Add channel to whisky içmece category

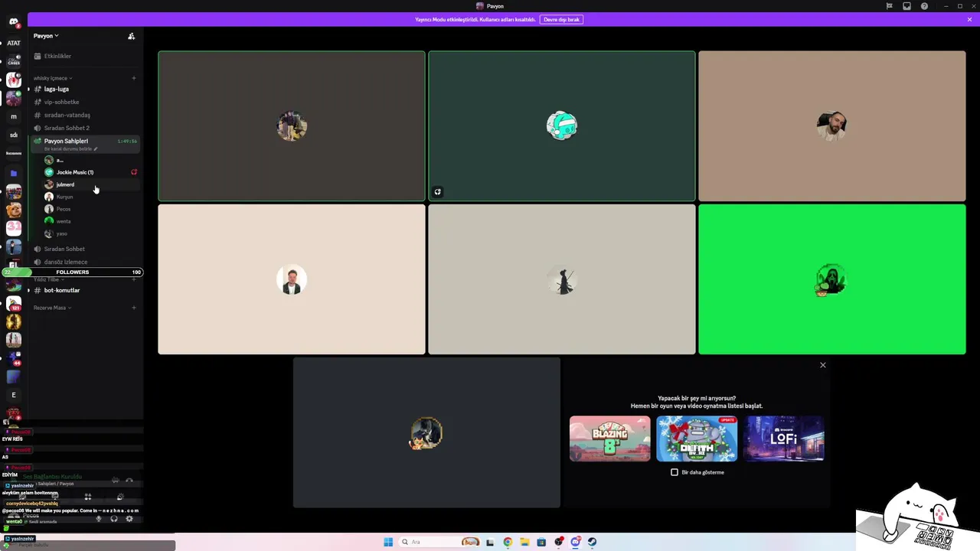point(134,78)
